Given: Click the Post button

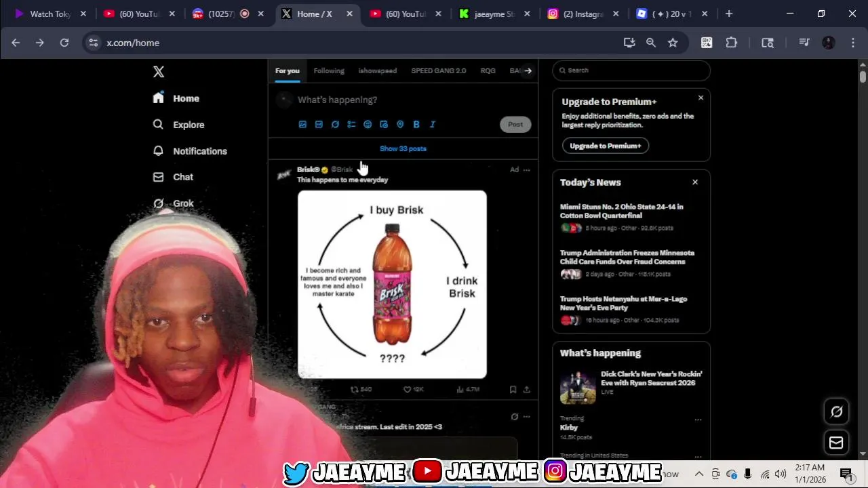Looking at the screenshot, I should (515, 124).
